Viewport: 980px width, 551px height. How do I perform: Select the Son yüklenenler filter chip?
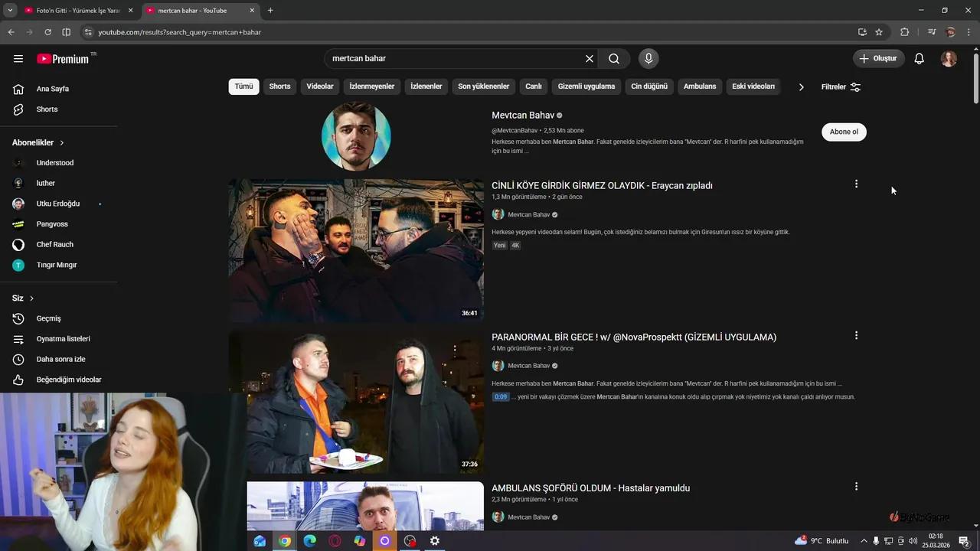[484, 86]
